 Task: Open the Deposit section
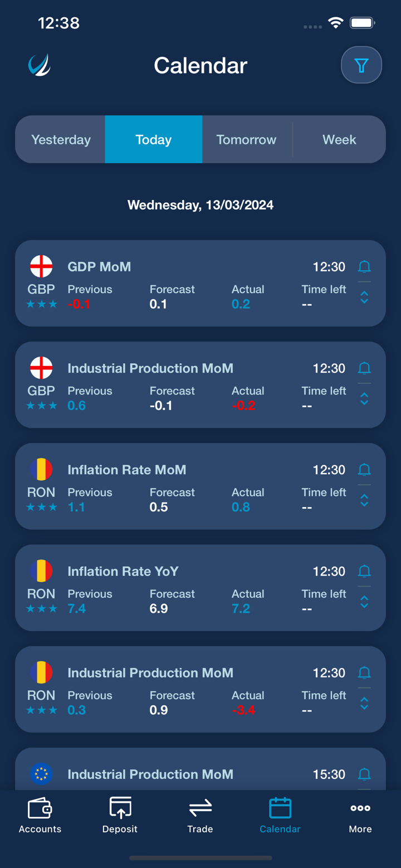[x=120, y=815]
